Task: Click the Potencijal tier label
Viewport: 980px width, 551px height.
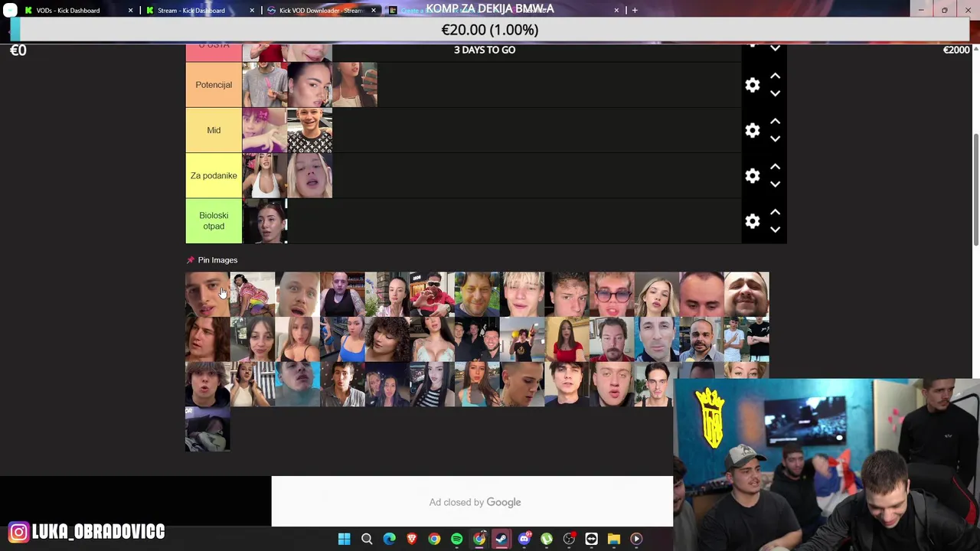Action: [x=214, y=85]
